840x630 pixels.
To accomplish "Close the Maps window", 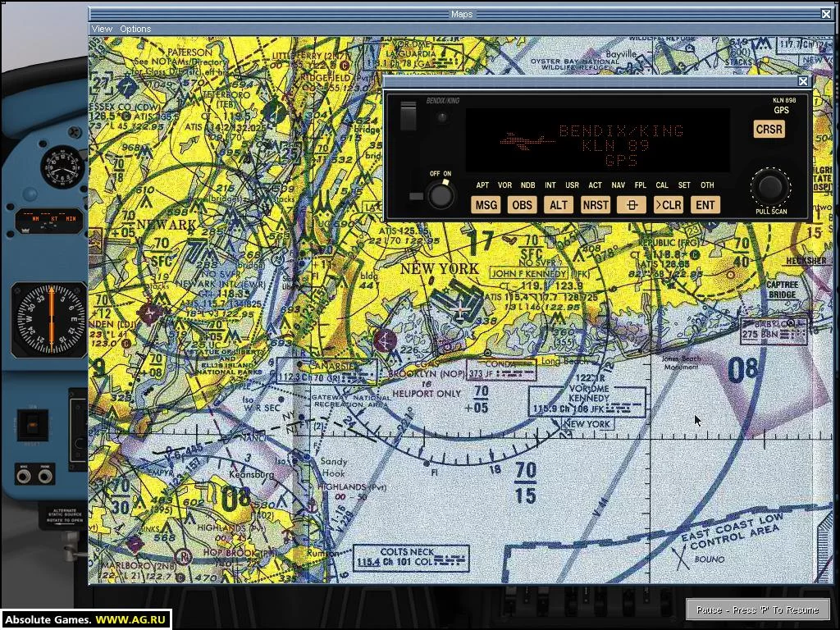I will pos(826,14).
